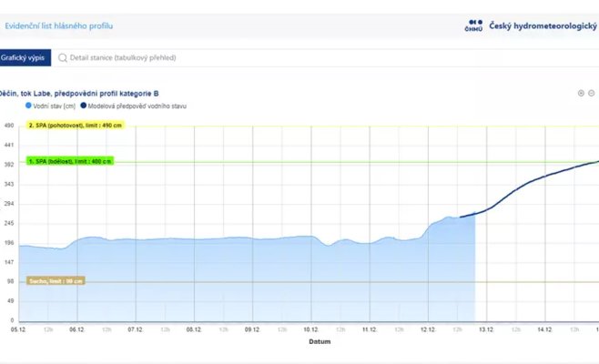The width and height of the screenshot is (599, 364).
Task: Click the 13.12 date on the x-axis
Action: point(486,329)
